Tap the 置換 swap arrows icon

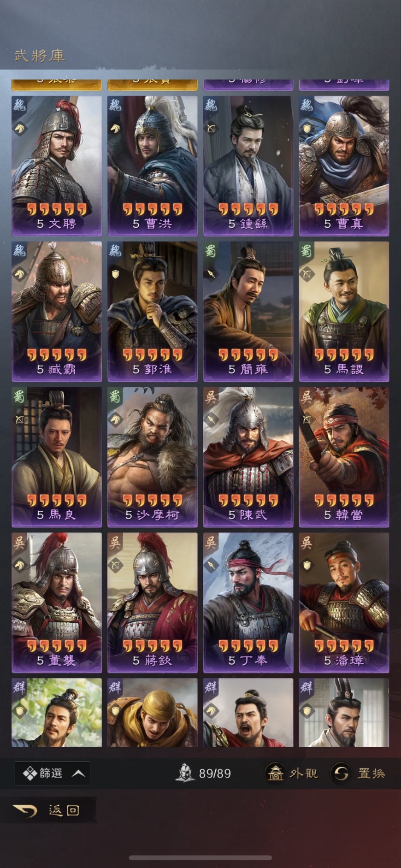pyautogui.click(x=341, y=773)
